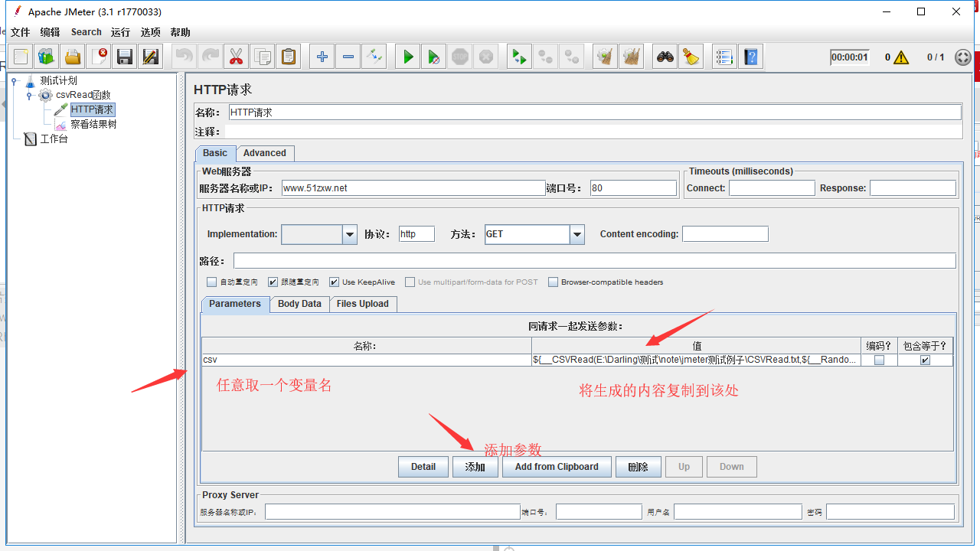Click the 路径 path input field
The height and width of the screenshot is (551, 980).
(595, 261)
